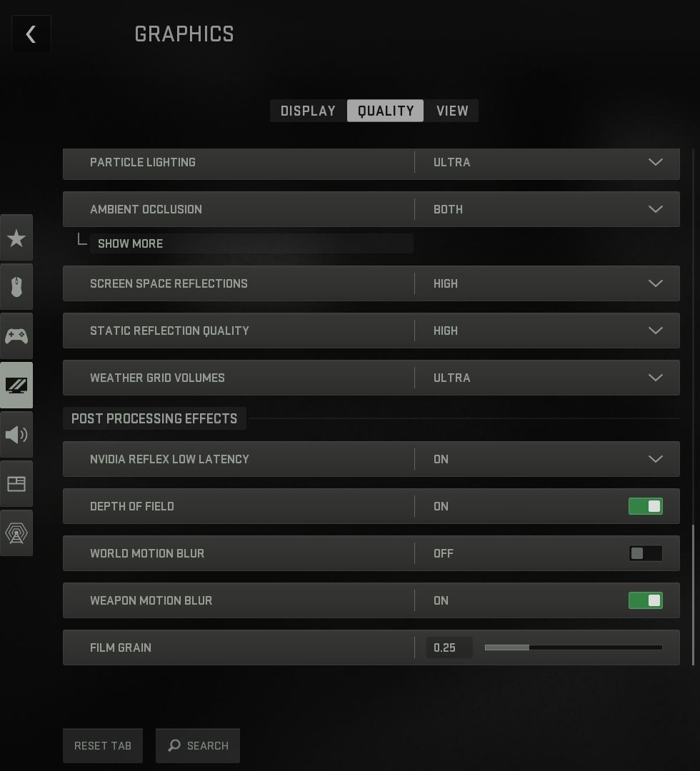The height and width of the screenshot is (771, 700).
Task: Select the graphics monitor icon
Action: click(16, 385)
